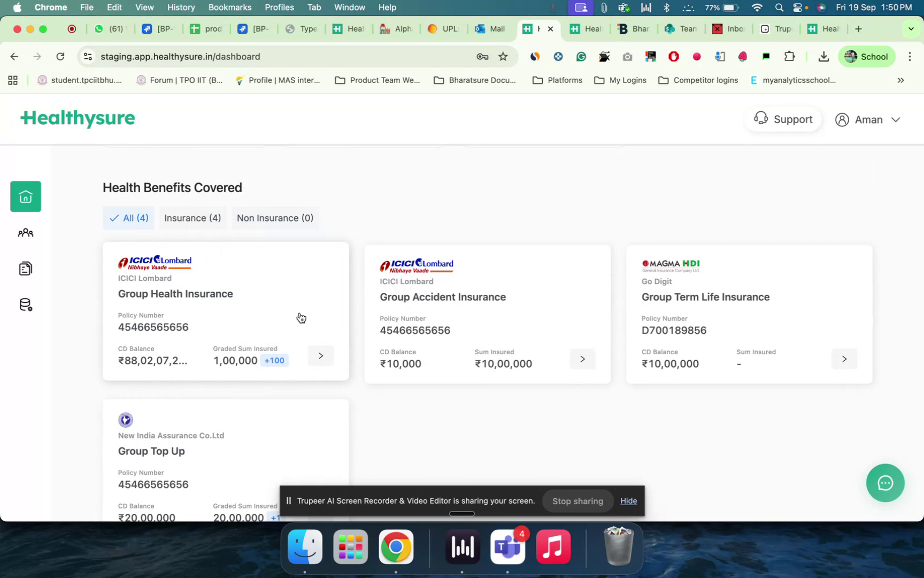924x578 pixels.
Task: Click the Healthysure logo
Action: click(x=78, y=119)
